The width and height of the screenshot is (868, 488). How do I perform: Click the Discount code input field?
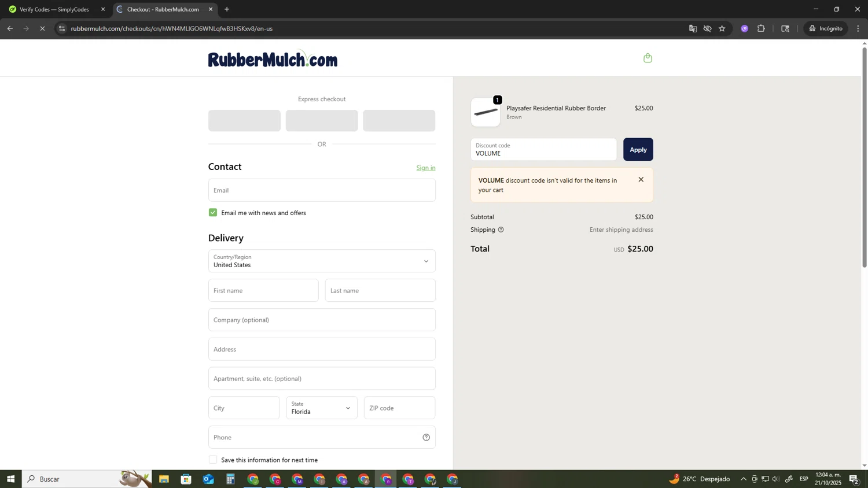click(543, 149)
